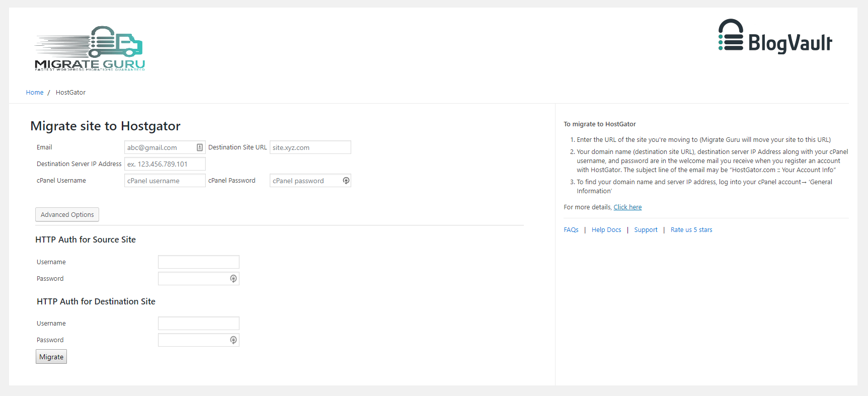Go to Home via breadcrumb

[x=35, y=93]
